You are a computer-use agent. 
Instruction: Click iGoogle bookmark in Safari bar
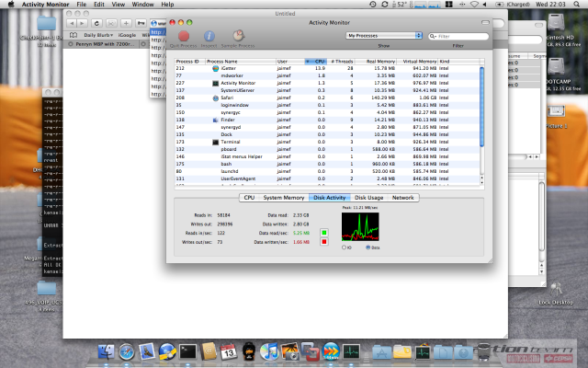[x=127, y=35]
